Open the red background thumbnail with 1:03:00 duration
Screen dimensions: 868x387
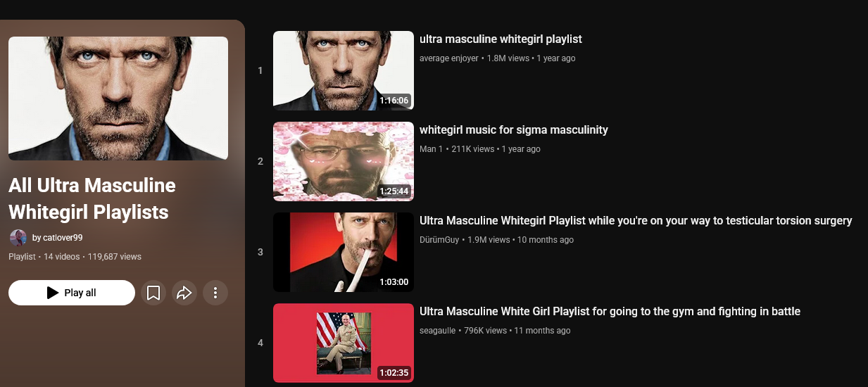pos(344,252)
